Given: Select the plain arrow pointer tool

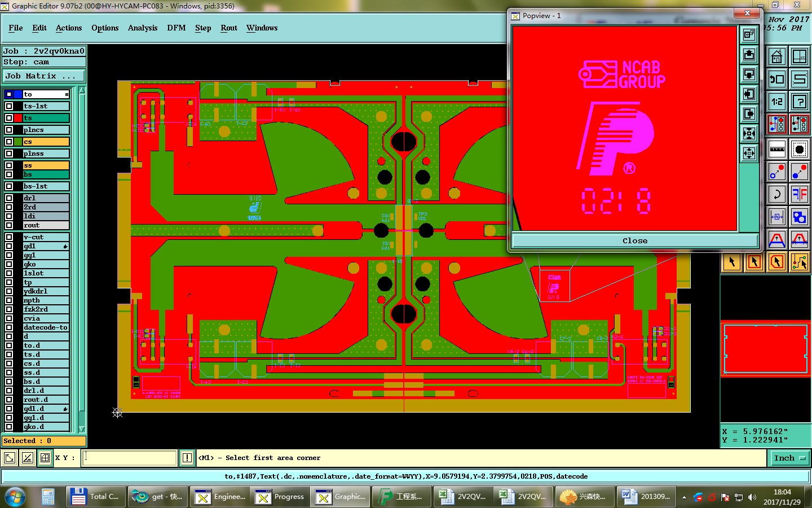Looking at the screenshot, I should point(732,262).
